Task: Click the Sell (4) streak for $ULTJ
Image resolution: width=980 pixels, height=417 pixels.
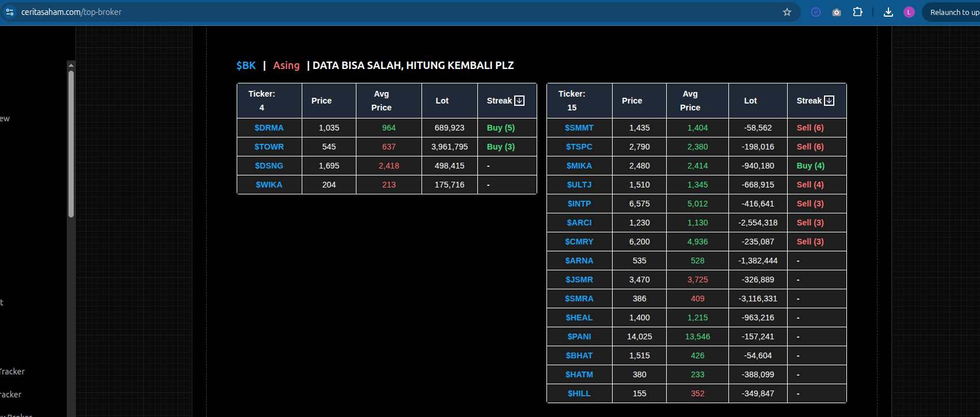Action: [x=810, y=185]
